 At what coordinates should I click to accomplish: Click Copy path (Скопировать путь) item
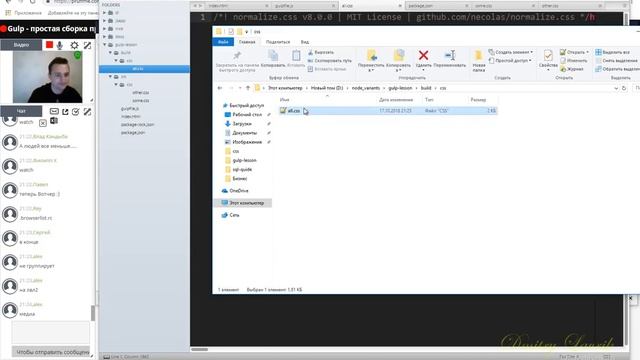pos(329,60)
